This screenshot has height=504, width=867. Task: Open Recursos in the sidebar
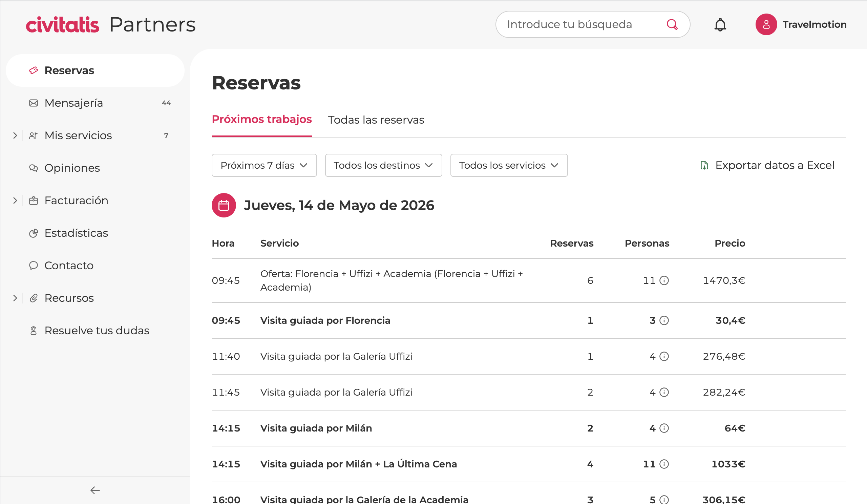coord(95,298)
